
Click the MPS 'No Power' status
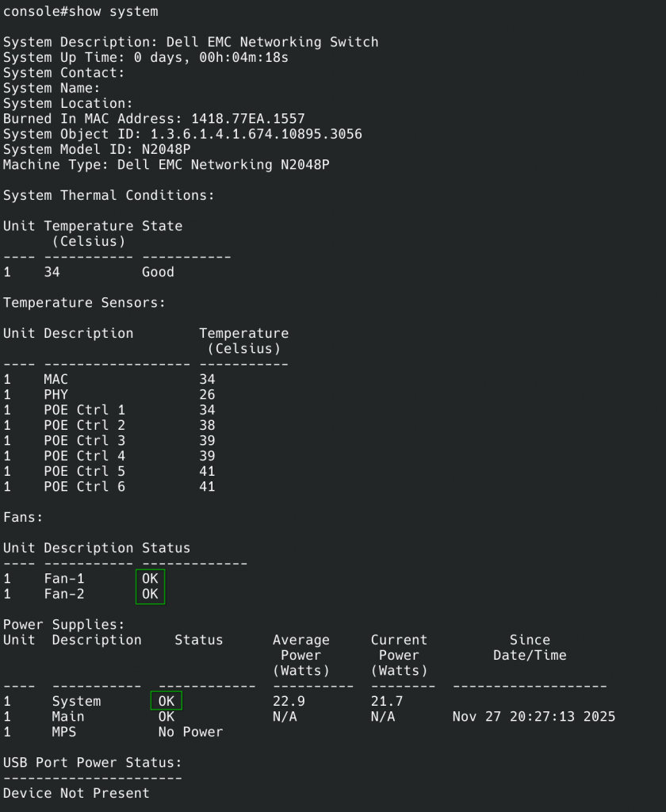(x=190, y=732)
